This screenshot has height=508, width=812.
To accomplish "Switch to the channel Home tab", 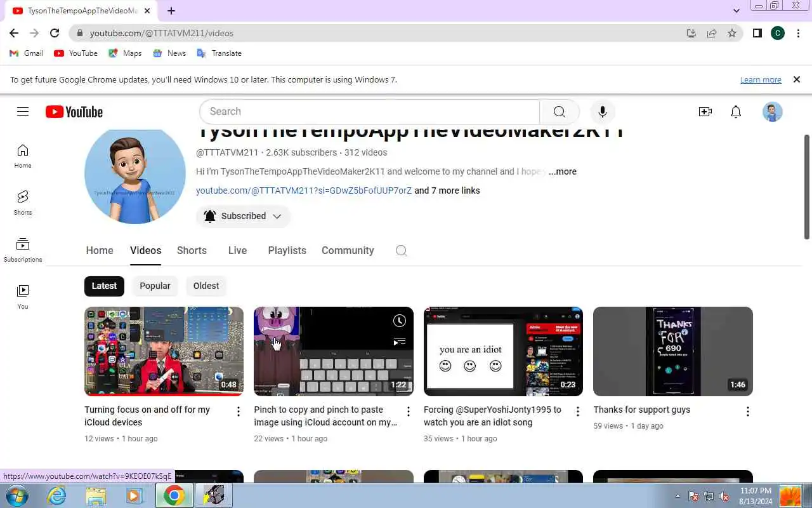I will [x=100, y=250].
